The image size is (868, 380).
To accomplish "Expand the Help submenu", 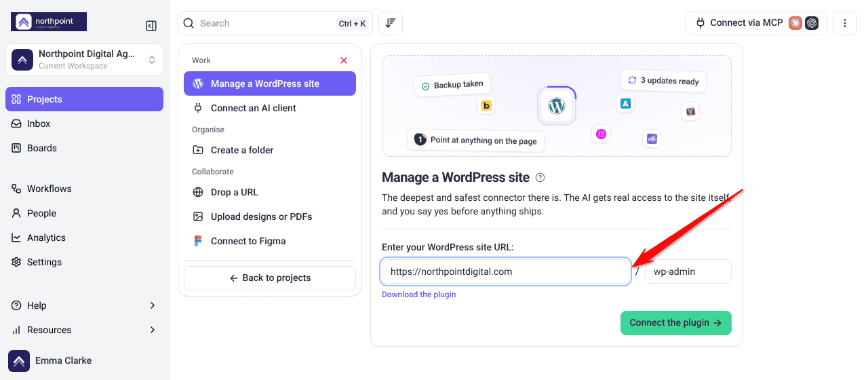I will (x=84, y=305).
